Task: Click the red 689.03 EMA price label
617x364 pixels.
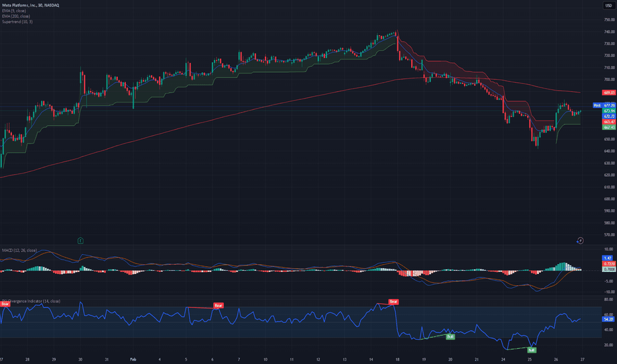Action: click(609, 93)
